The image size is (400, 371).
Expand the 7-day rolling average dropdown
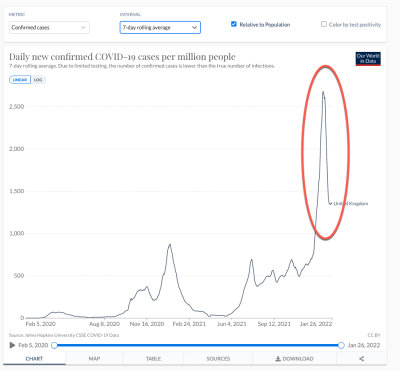(x=160, y=28)
